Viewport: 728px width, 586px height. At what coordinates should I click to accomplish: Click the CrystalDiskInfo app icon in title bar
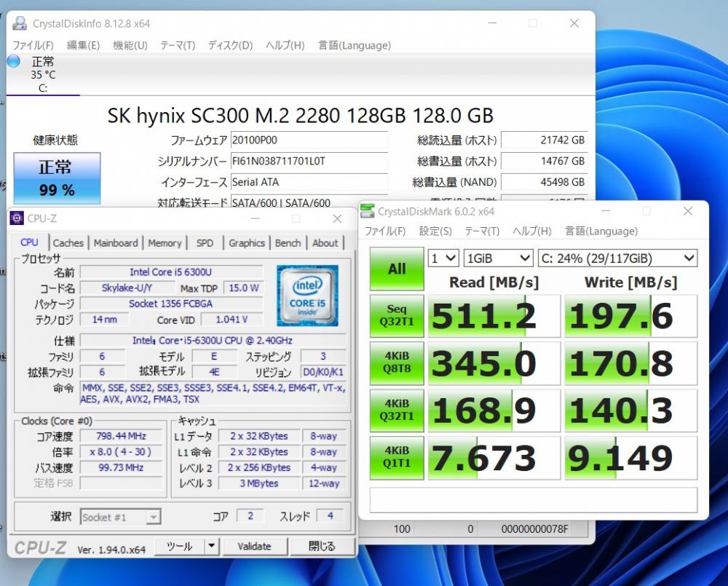coord(20,23)
